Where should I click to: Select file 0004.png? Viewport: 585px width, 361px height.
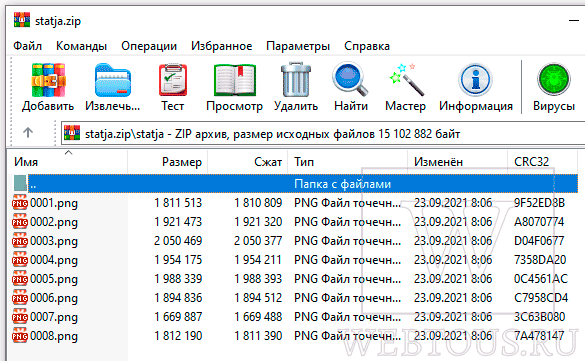[x=54, y=260]
